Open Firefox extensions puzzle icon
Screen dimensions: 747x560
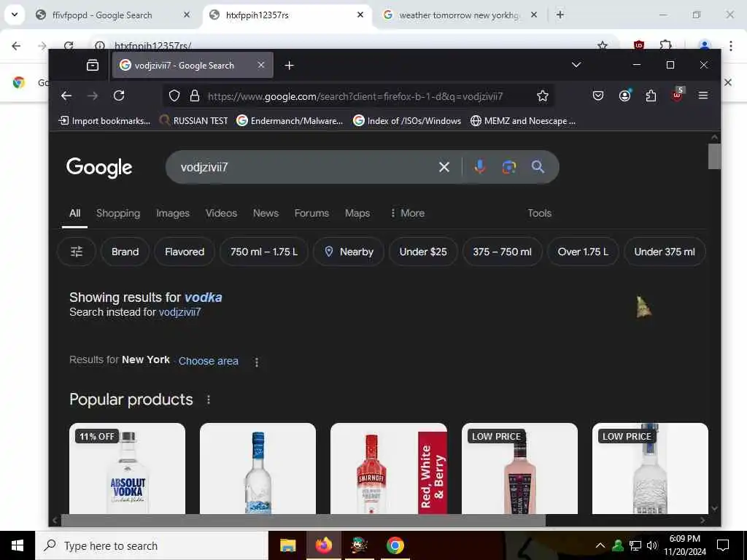651,96
